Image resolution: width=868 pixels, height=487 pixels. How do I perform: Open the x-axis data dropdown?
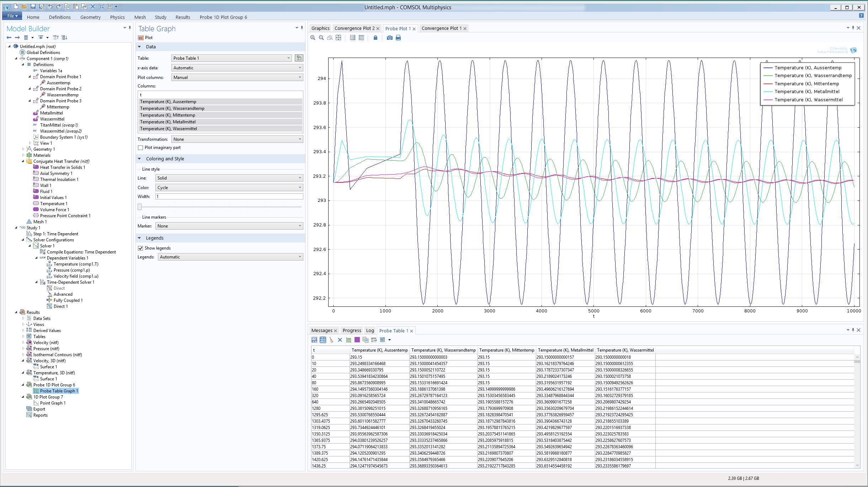[x=237, y=68]
